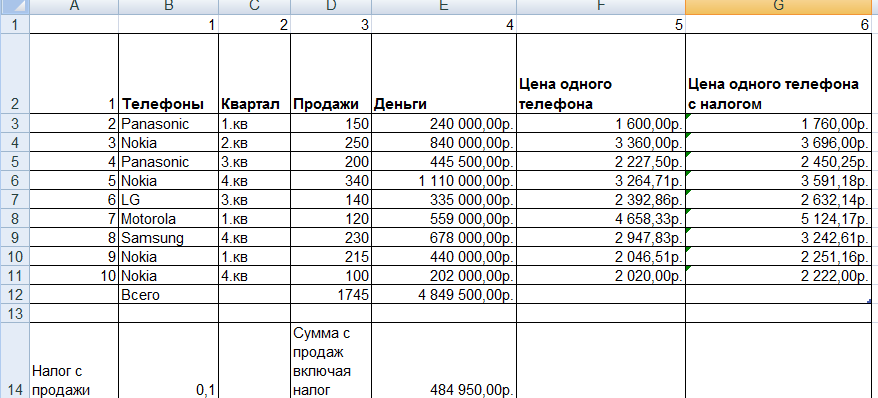Screen dimensions: 878x398
Task: Select cell with 840 000,00р.
Action: pos(444,143)
